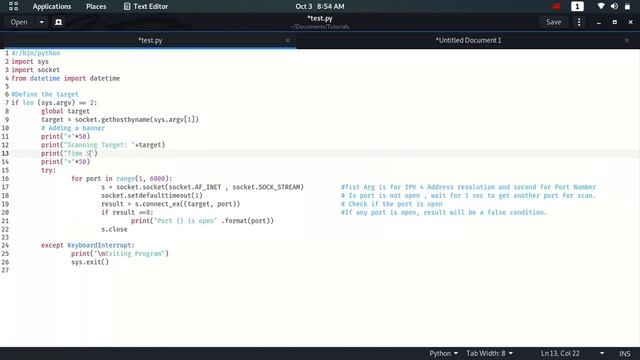Open the Ln 13, Col 22 position dropdown
This screenshot has height=360, width=640.
click(573, 353)
